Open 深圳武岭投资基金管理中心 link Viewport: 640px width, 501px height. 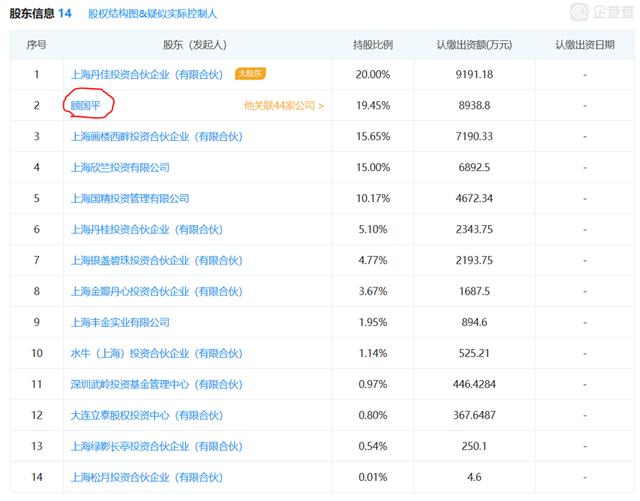(157, 384)
